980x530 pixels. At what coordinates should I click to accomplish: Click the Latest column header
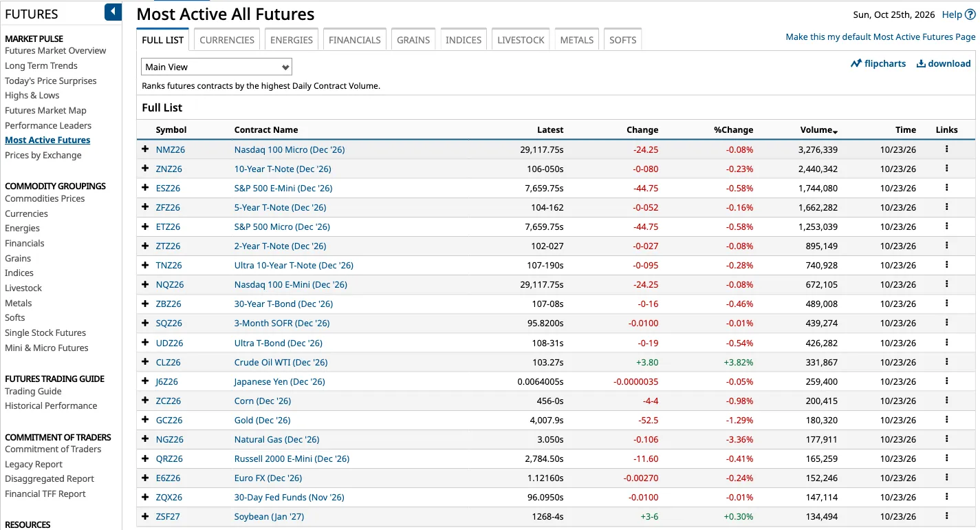(550, 129)
